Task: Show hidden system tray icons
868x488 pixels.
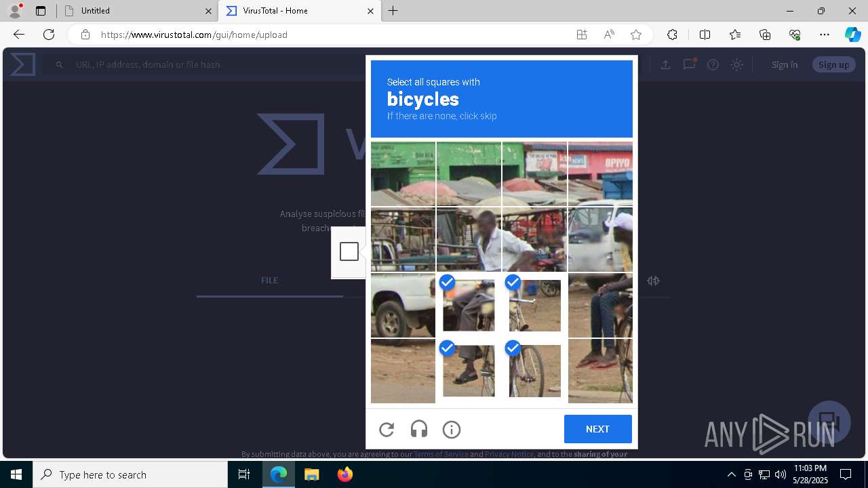Action: [731, 474]
